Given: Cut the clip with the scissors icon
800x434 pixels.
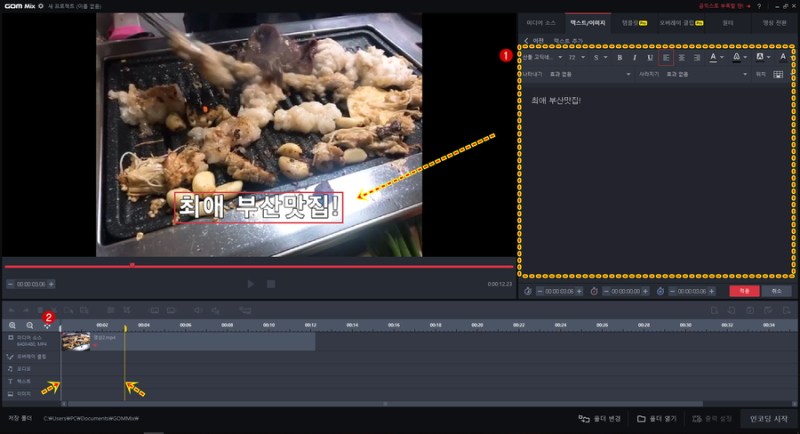Looking at the screenshot, I should coord(54,310).
